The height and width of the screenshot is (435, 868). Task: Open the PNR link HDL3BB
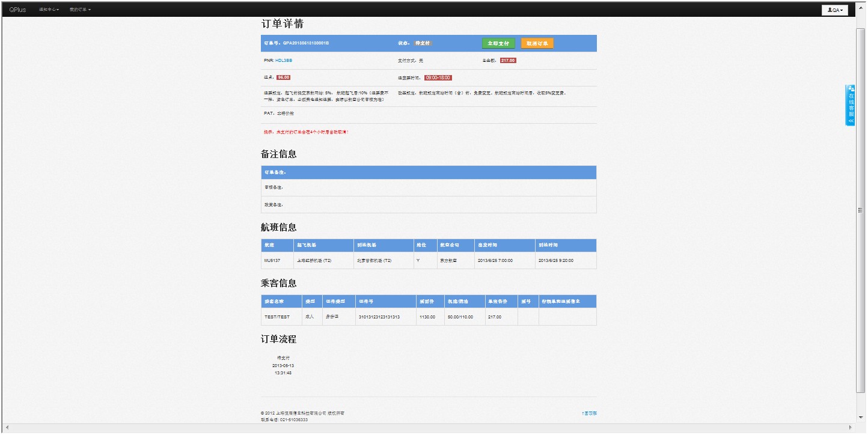coord(284,61)
